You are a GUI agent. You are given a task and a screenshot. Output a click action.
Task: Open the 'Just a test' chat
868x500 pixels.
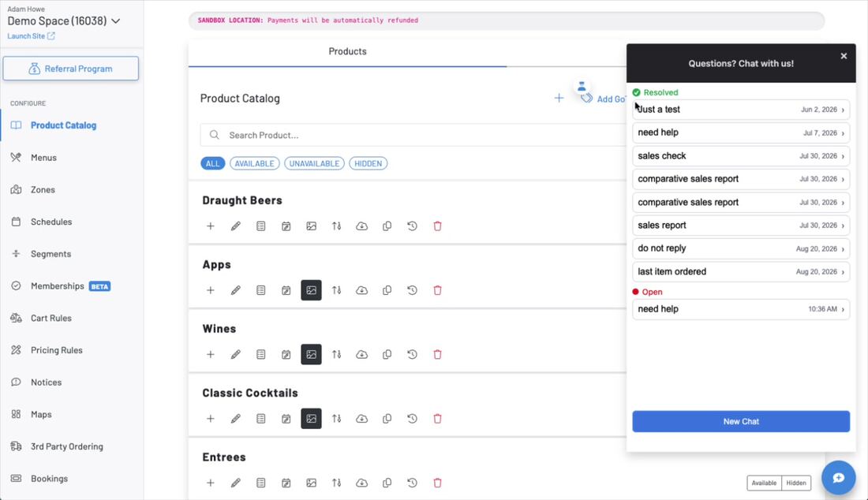pyautogui.click(x=741, y=110)
